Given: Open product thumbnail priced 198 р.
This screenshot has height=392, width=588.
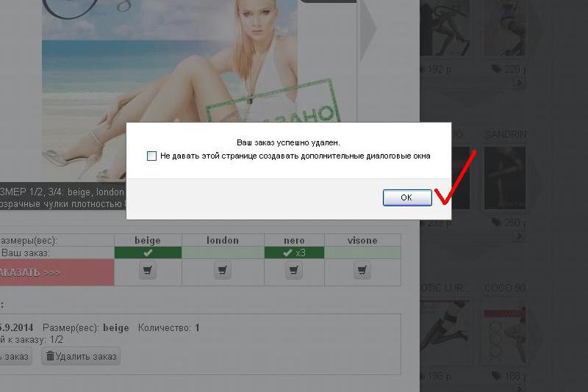Looking at the screenshot, I should (445, 330).
